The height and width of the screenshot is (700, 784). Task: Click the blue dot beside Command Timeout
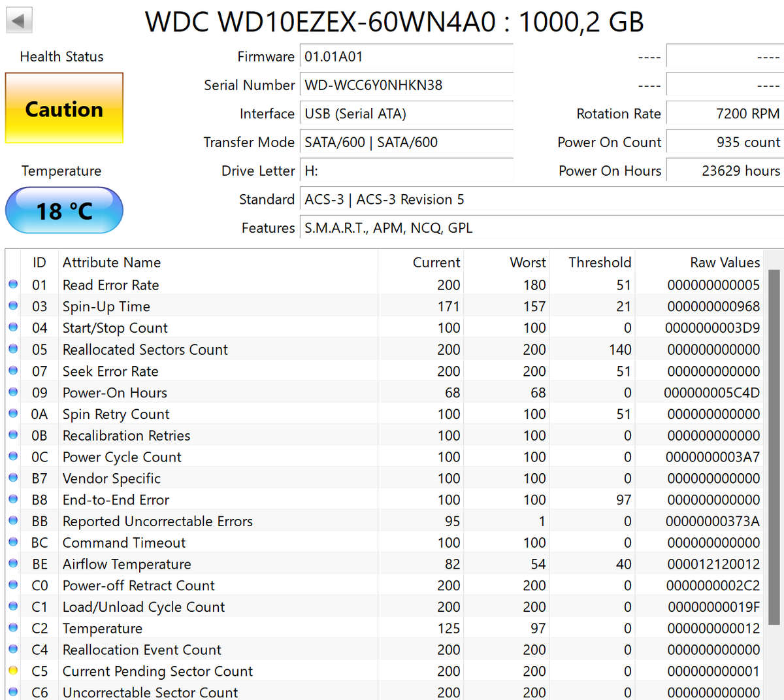coord(14,542)
